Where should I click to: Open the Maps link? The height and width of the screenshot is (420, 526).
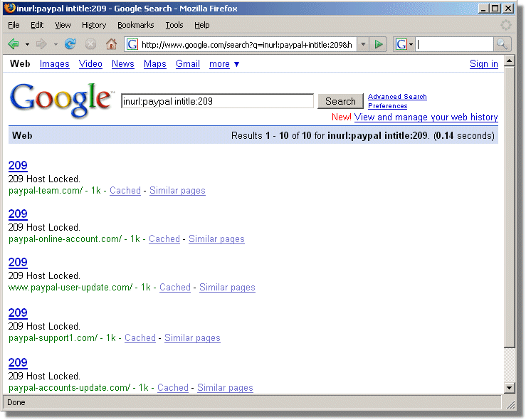[x=155, y=64]
